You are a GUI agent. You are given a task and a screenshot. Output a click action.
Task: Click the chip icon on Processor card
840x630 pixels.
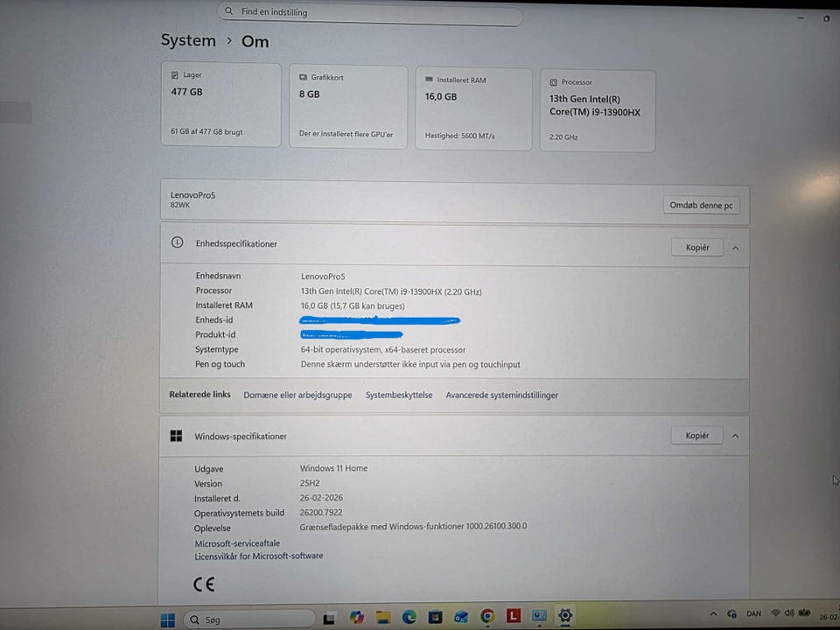[x=553, y=82]
